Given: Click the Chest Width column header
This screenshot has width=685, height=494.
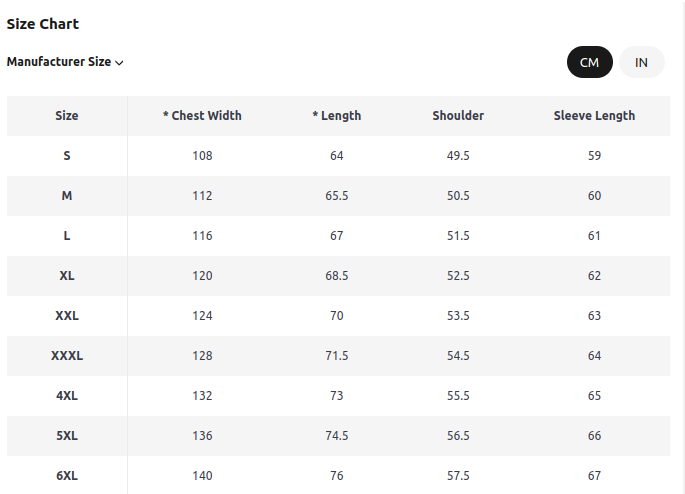Looking at the screenshot, I should (202, 116).
